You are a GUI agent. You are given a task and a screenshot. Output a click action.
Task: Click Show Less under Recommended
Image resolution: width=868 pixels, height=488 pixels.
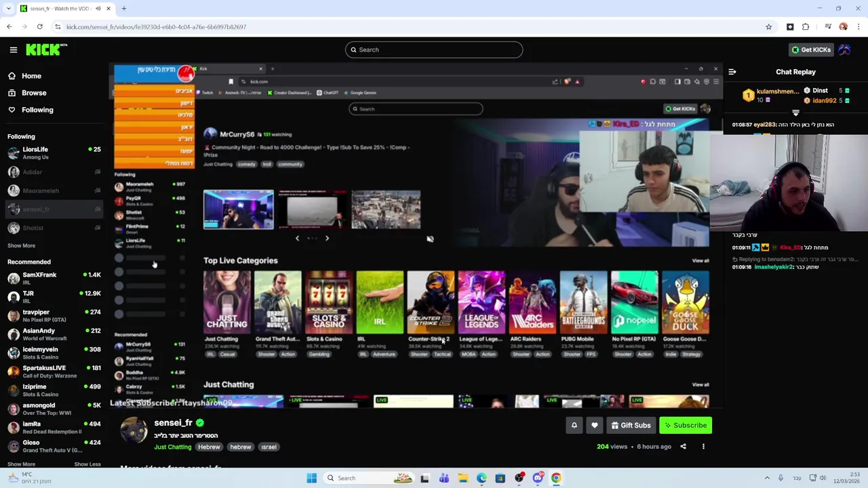pyautogui.click(x=87, y=464)
